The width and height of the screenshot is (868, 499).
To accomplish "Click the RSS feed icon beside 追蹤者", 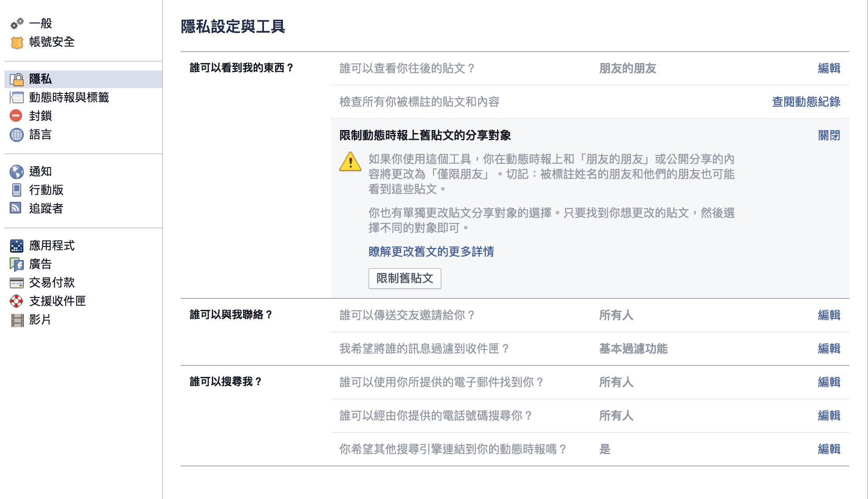I will pyautogui.click(x=16, y=208).
